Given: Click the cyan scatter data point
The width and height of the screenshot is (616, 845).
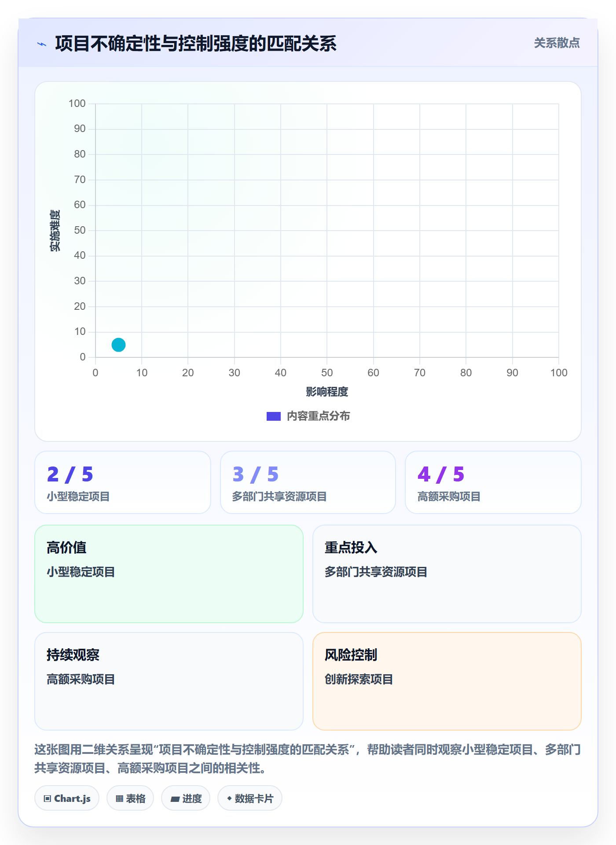Looking at the screenshot, I should click(x=118, y=345).
